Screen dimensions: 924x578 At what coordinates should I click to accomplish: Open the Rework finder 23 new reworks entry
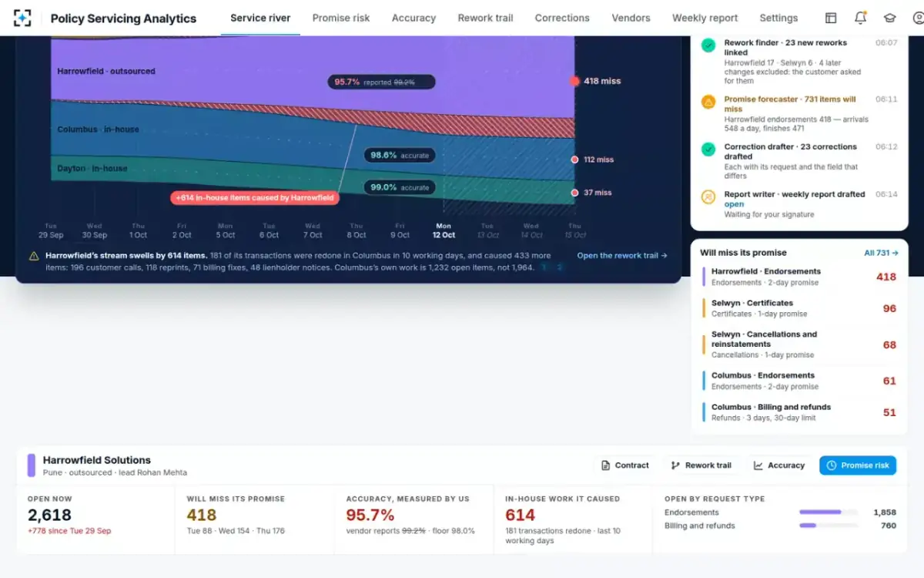799,62
